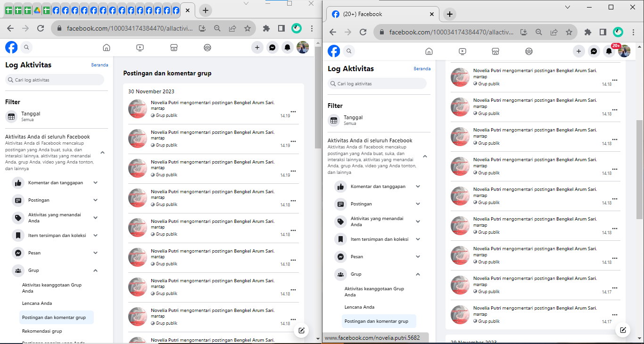Click Facebook search magnifier in left window
Screen dimensions: 644x344
pos(26,47)
